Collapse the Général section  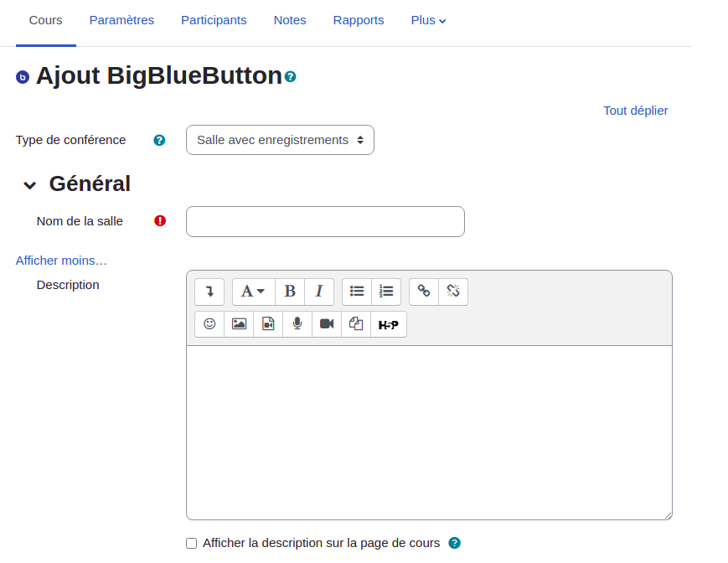pos(30,185)
